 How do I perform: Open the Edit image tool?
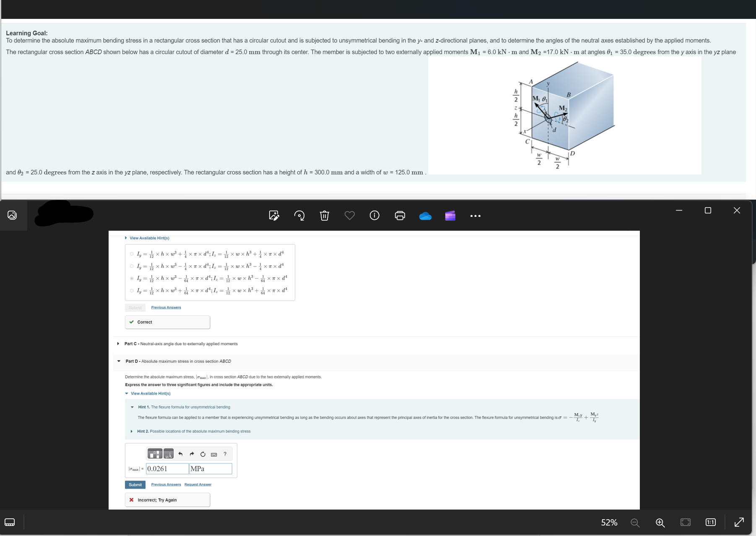pos(274,216)
